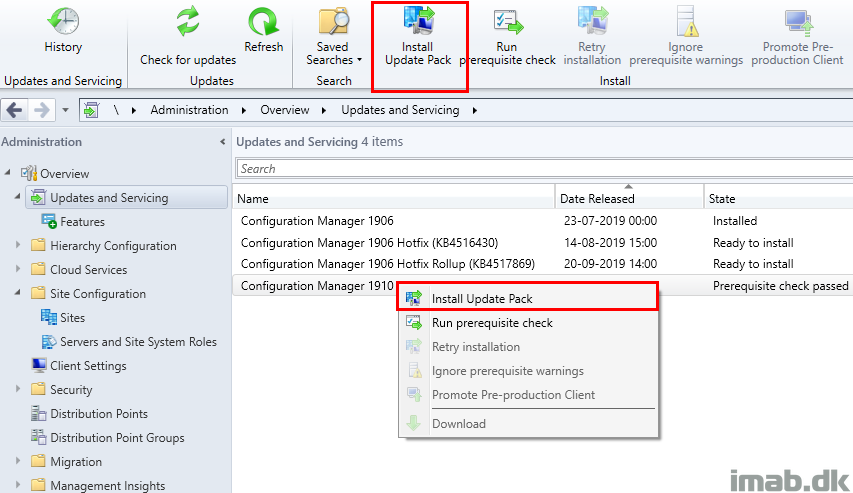This screenshot has width=853, height=493.
Task: Click the Overview node icon in tree
Action: tap(29, 174)
